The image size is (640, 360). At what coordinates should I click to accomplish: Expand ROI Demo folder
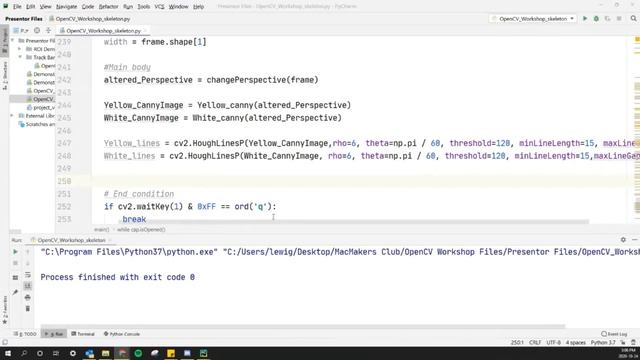click(19, 49)
